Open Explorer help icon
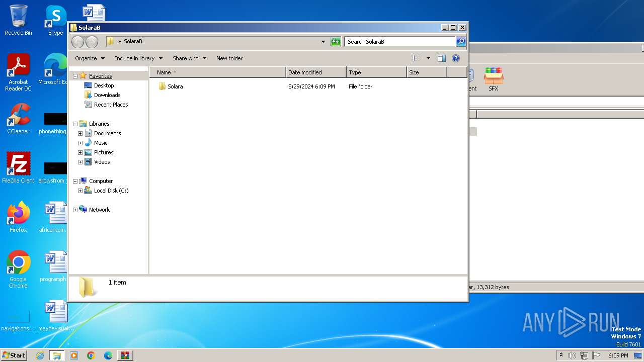The image size is (644, 362). (x=456, y=58)
